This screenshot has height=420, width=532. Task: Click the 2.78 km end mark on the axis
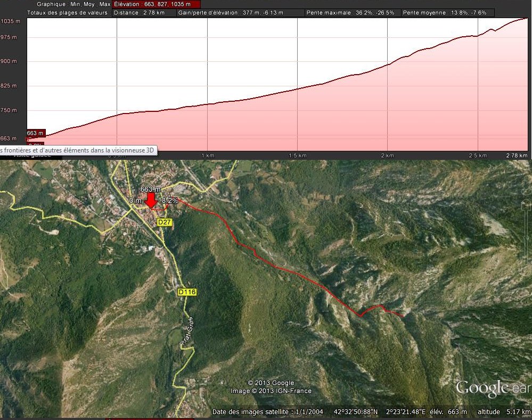tap(515, 156)
